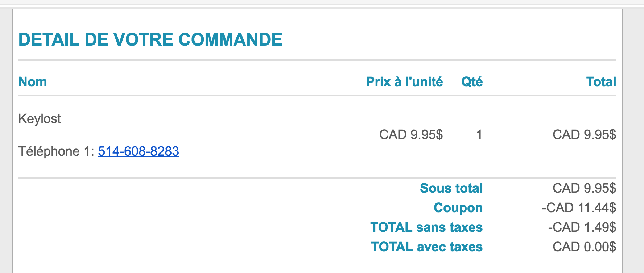Click the Prix à l'unité column header
Screen dimensions: 644x273
pos(404,82)
